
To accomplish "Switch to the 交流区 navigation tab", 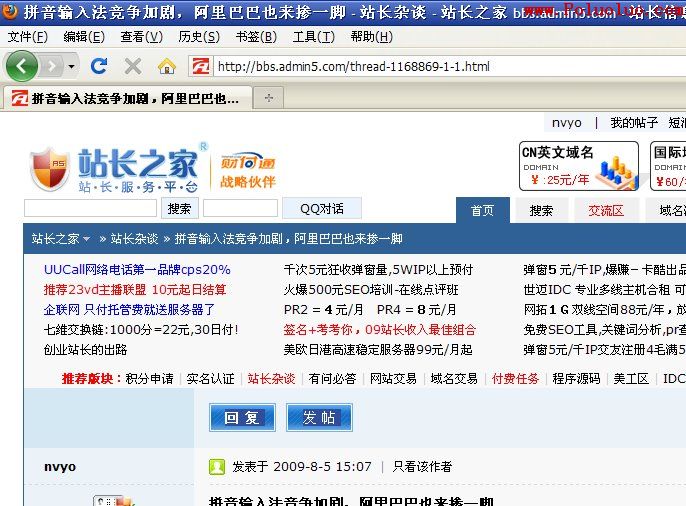I will (605, 210).
